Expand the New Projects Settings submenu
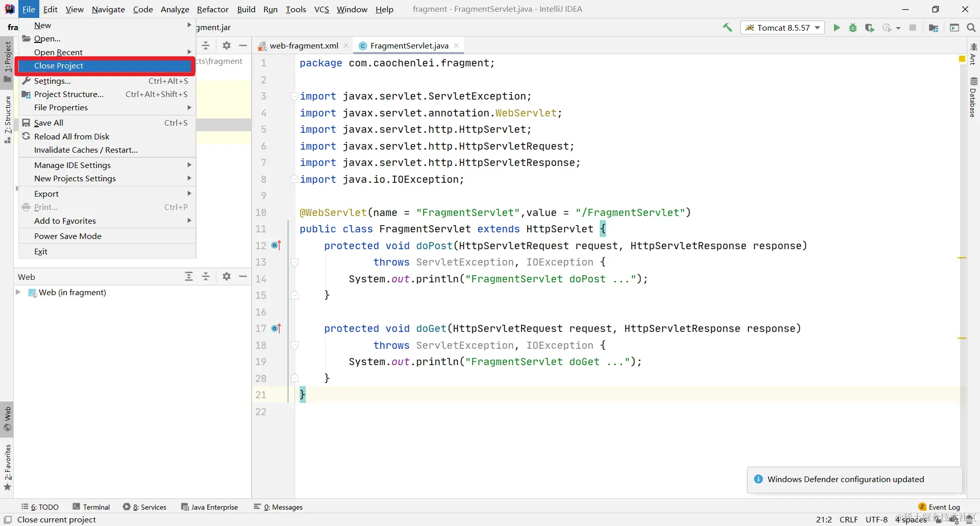The height and width of the screenshot is (526, 980). (x=107, y=178)
